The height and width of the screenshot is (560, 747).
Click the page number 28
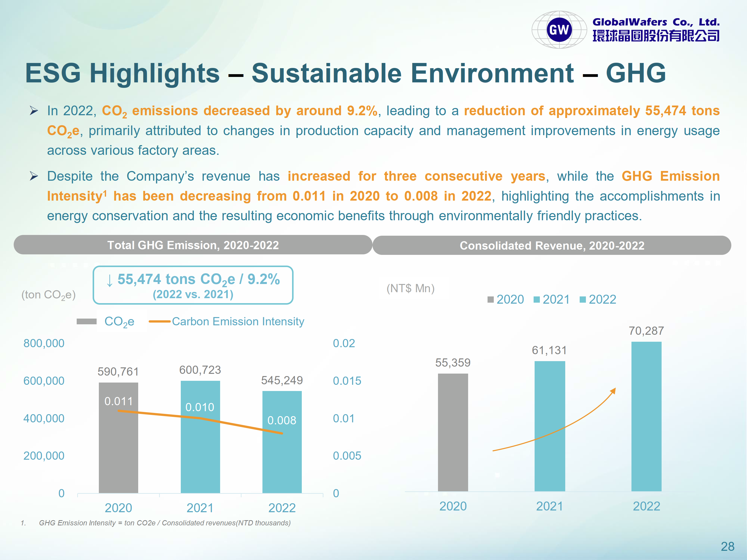[x=728, y=547]
